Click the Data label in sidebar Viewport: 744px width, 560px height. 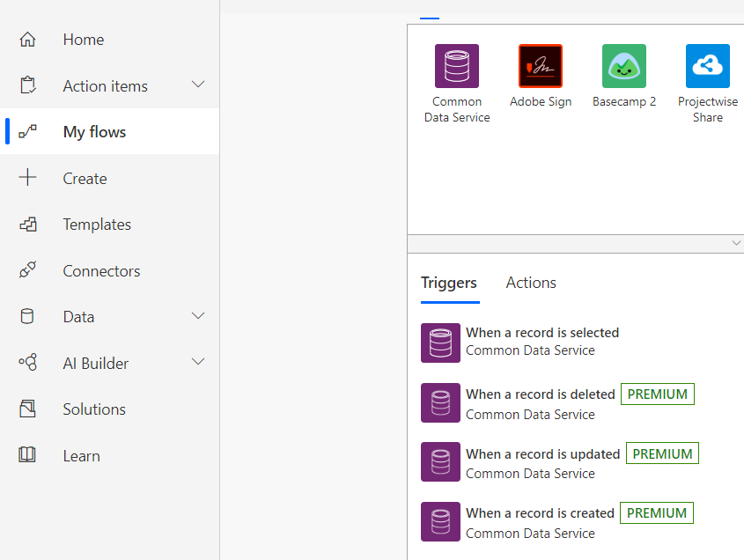[78, 317]
